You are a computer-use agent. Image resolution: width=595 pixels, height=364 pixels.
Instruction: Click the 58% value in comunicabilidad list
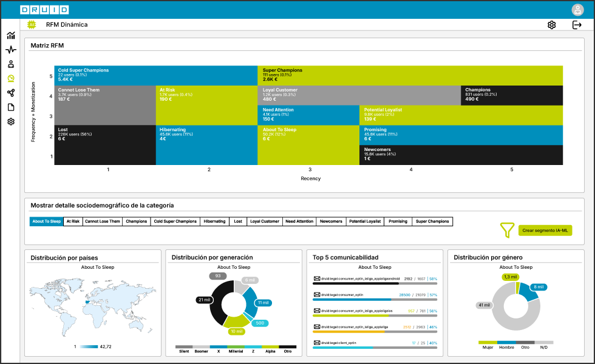point(433,278)
